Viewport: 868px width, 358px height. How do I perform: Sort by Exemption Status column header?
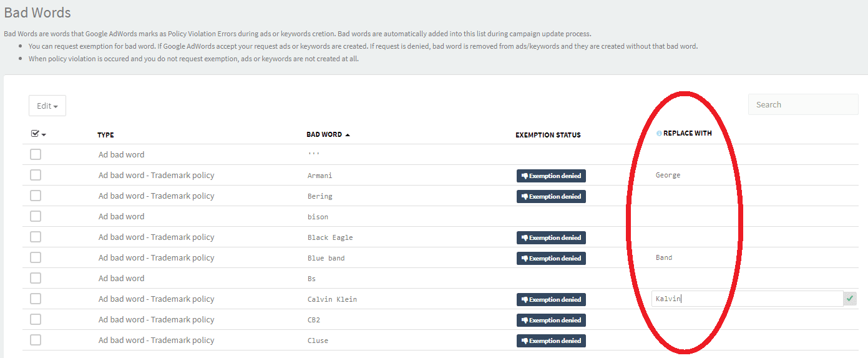point(548,135)
